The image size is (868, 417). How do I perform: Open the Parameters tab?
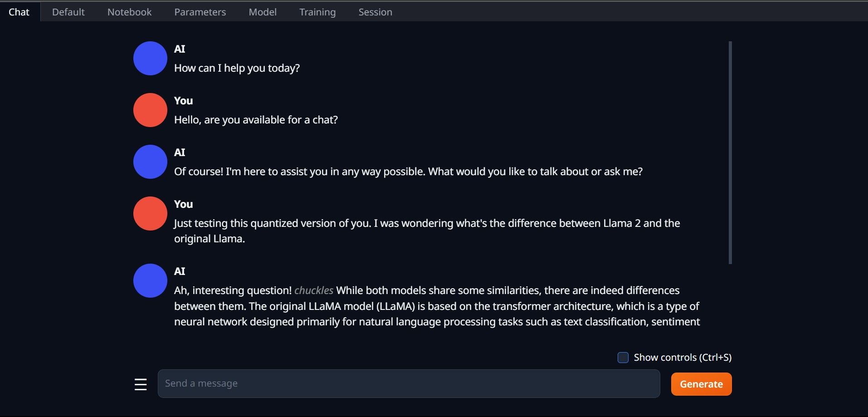point(200,12)
